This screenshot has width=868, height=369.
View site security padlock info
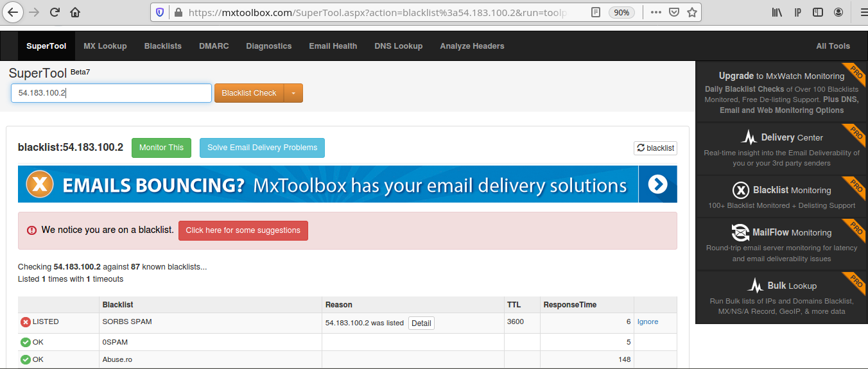coord(178,12)
